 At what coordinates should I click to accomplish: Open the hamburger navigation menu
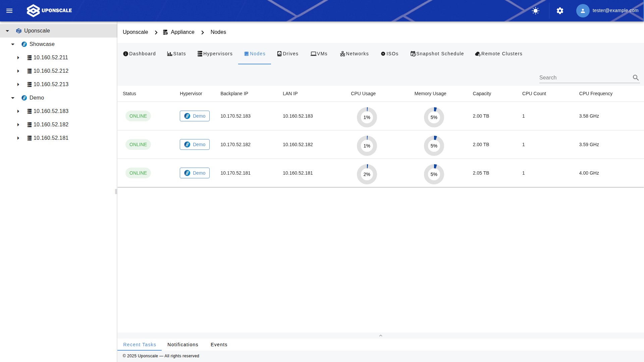(x=9, y=11)
